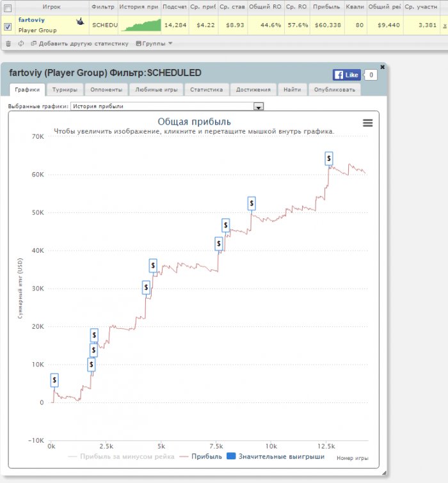448x483 pixels.
Task: Click the profit history sparkline thumbnail
Action: pyautogui.click(x=140, y=25)
